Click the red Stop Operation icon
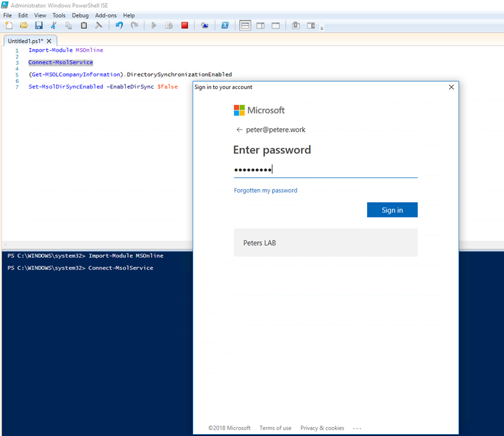 [185, 26]
